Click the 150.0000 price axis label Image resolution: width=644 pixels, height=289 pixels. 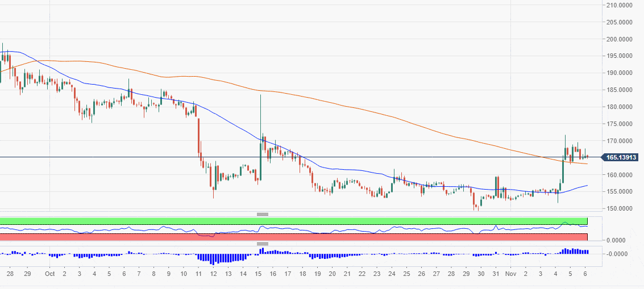pos(620,208)
